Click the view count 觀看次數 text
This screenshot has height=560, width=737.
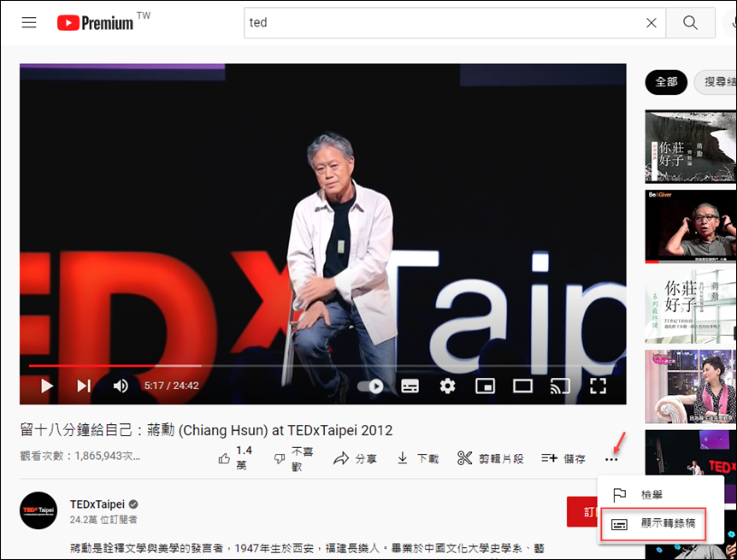[80, 456]
